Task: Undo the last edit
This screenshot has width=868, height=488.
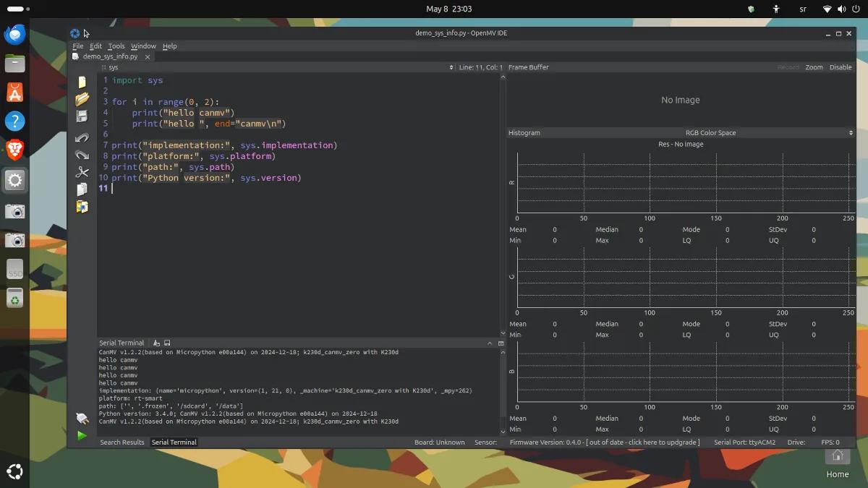Action: [x=82, y=137]
